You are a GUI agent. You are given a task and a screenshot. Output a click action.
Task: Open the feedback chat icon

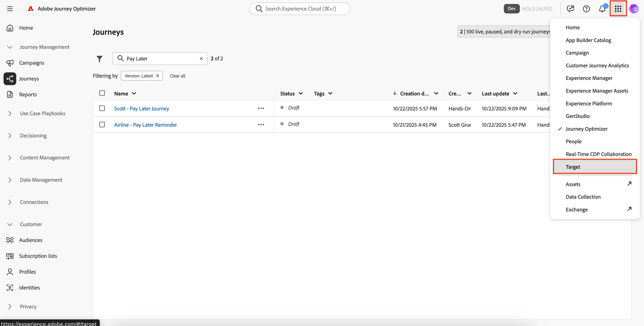click(x=570, y=9)
